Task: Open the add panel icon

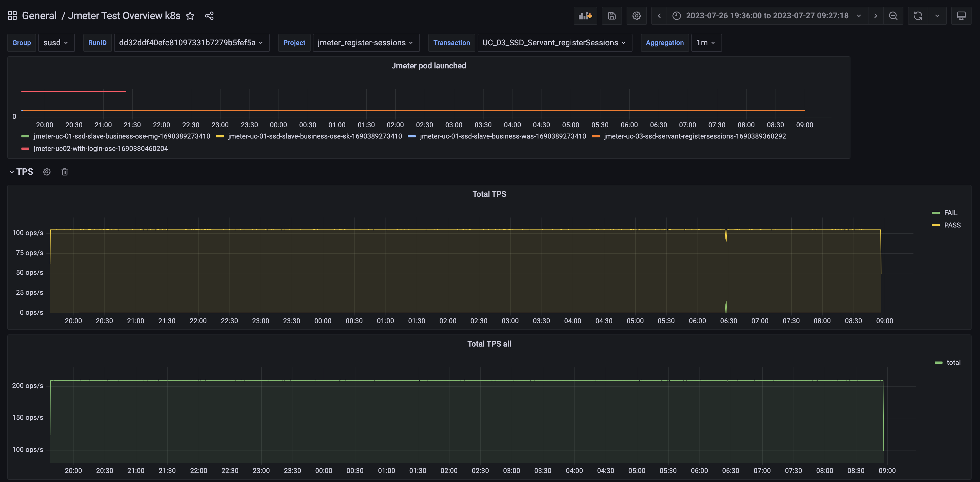Action: click(x=585, y=15)
